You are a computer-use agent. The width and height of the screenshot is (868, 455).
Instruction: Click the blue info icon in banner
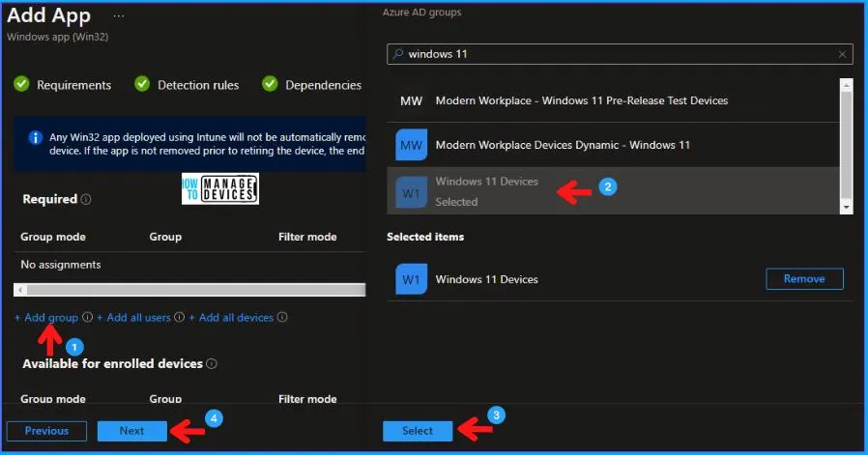[35, 137]
